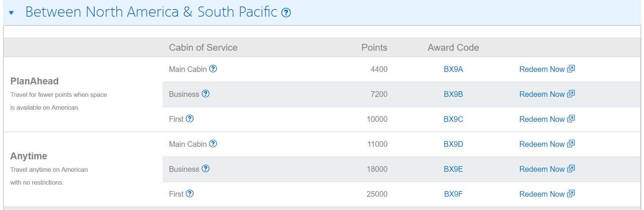Select award code BX9C

coord(453,119)
